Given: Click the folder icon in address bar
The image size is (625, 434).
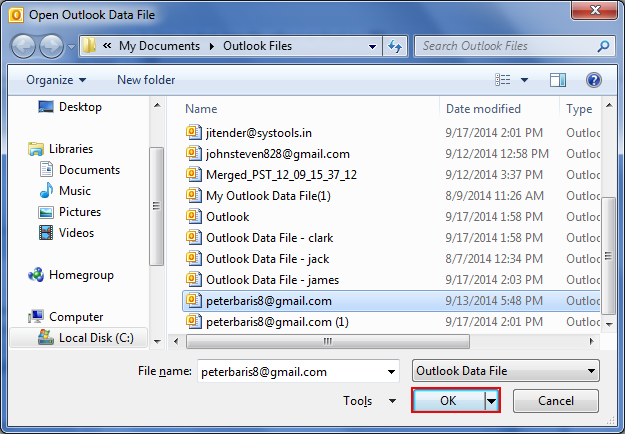Looking at the screenshot, I should (x=89, y=46).
